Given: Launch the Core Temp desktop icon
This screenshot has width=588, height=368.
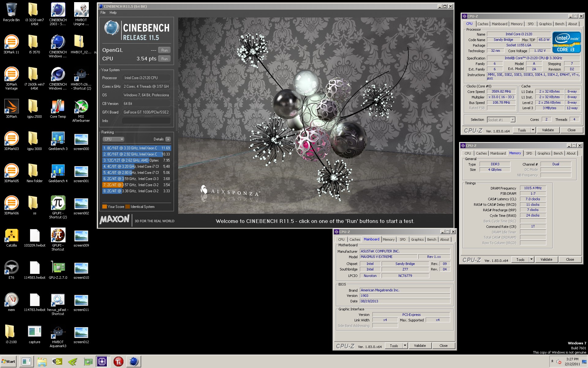Looking at the screenshot, I should (58, 109).
